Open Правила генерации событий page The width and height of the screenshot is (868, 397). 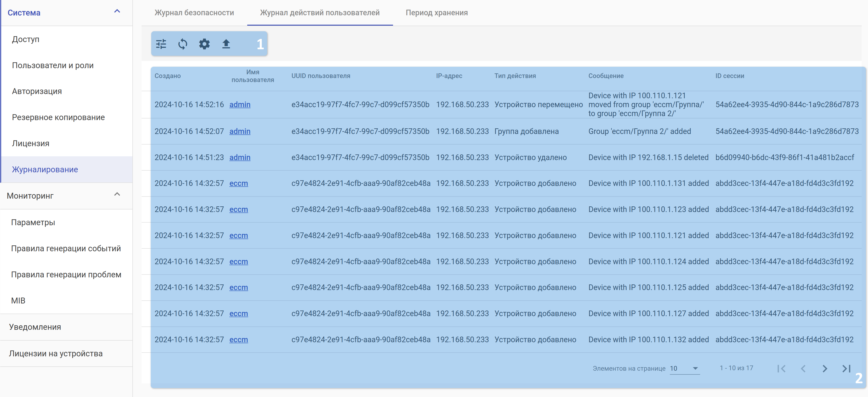(x=66, y=249)
